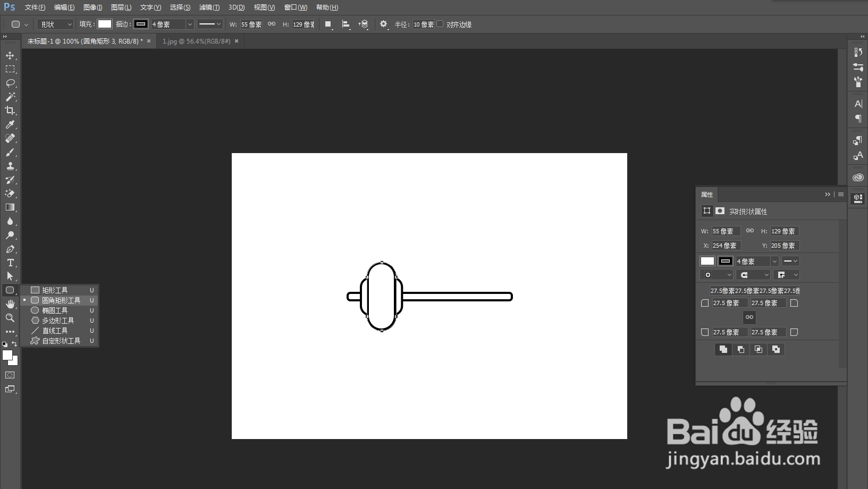Open the gear settings in options bar

click(384, 24)
